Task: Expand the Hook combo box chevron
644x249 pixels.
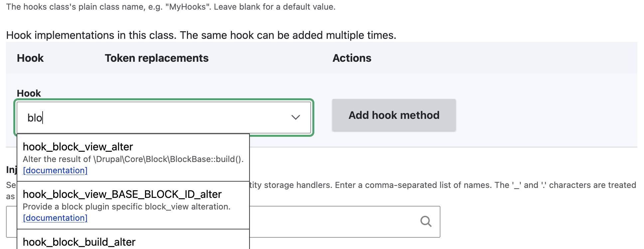Action: 295,118
